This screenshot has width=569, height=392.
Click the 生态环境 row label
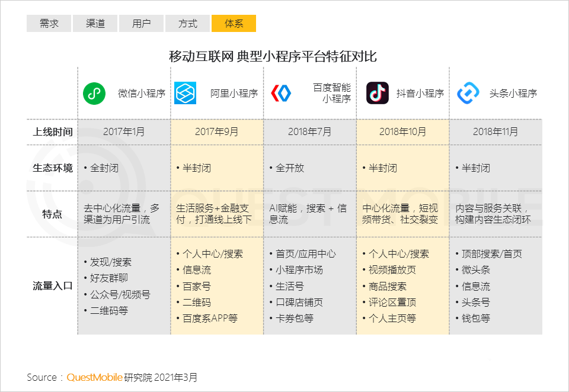coord(53,168)
